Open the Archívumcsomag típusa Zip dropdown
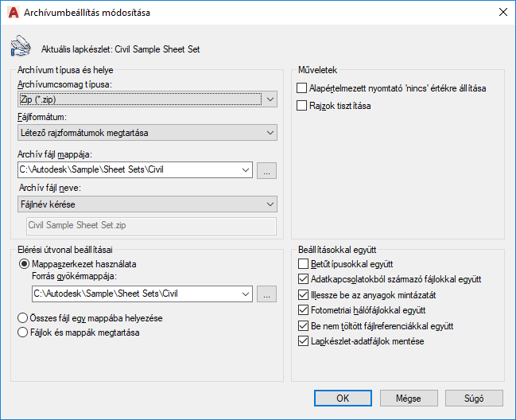Viewport: 516px width, 420px height. pyautogui.click(x=147, y=99)
